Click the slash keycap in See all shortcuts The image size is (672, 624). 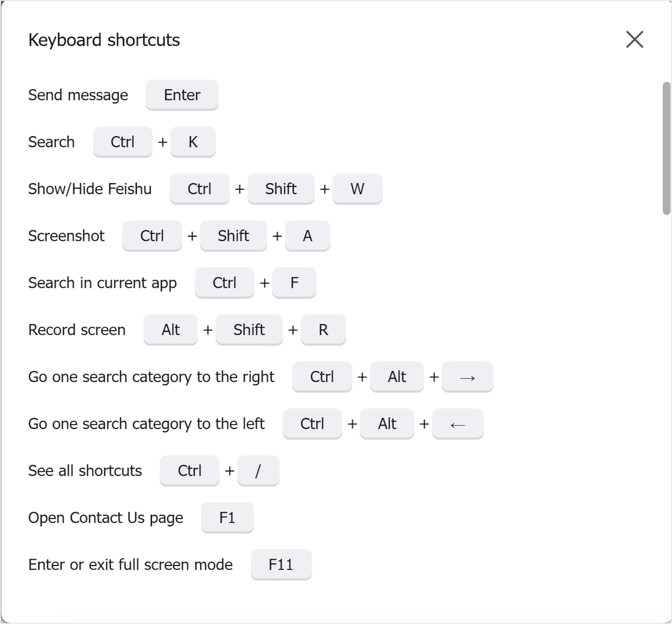(x=258, y=471)
